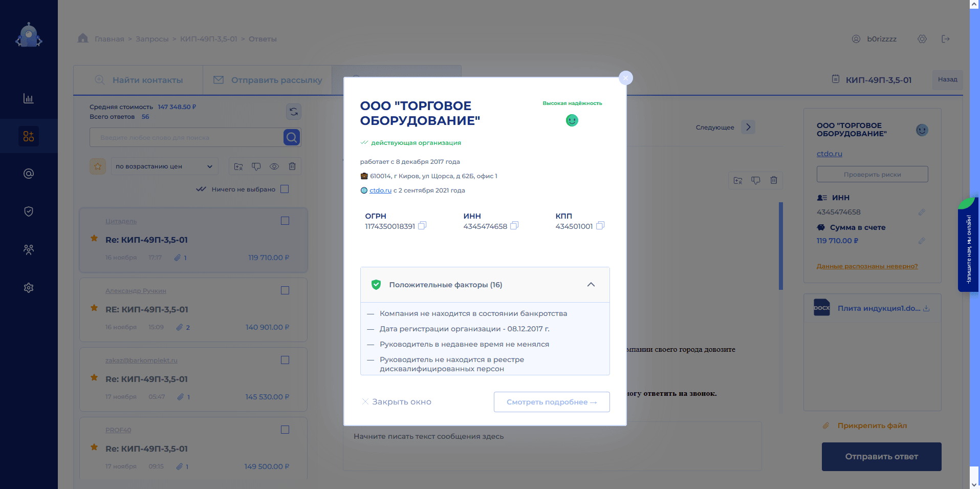Collapse 'Положительные факторы (16)' section
Screen dimensions: 980x489
(x=591, y=285)
